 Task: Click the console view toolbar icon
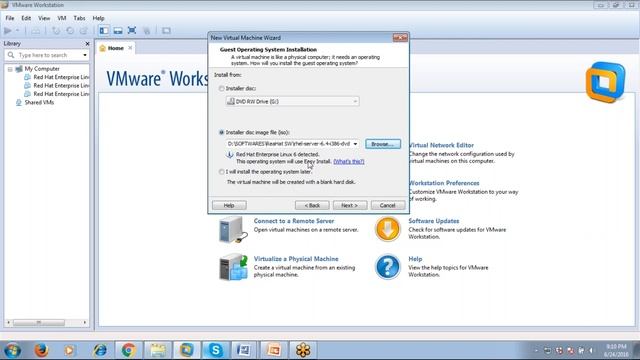pyautogui.click(x=166, y=31)
